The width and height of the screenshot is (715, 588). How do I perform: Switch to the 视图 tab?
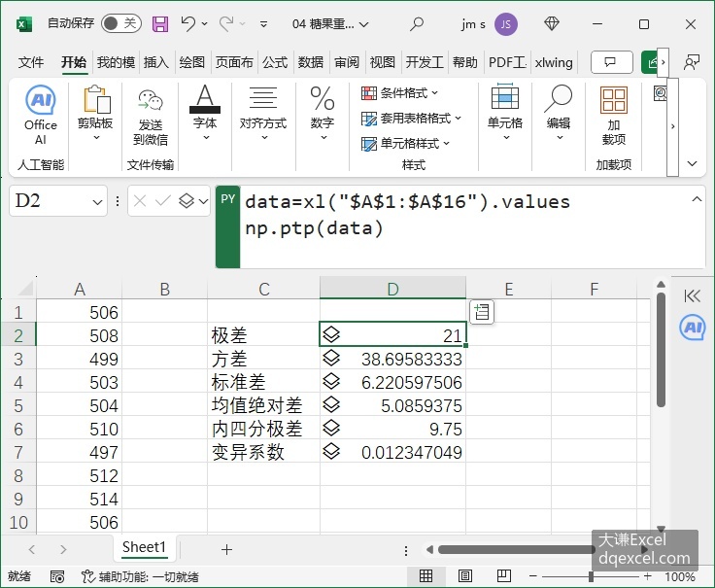pyautogui.click(x=382, y=62)
